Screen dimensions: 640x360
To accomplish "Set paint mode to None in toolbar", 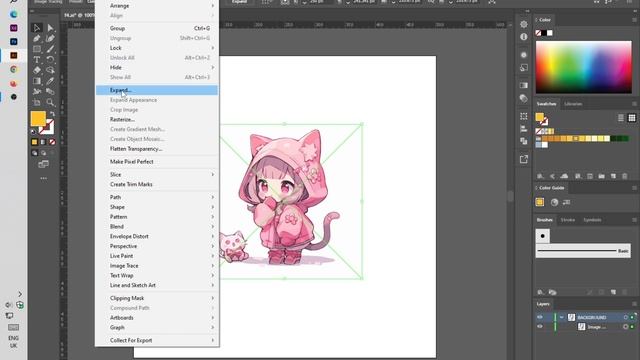I will pos(52,142).
